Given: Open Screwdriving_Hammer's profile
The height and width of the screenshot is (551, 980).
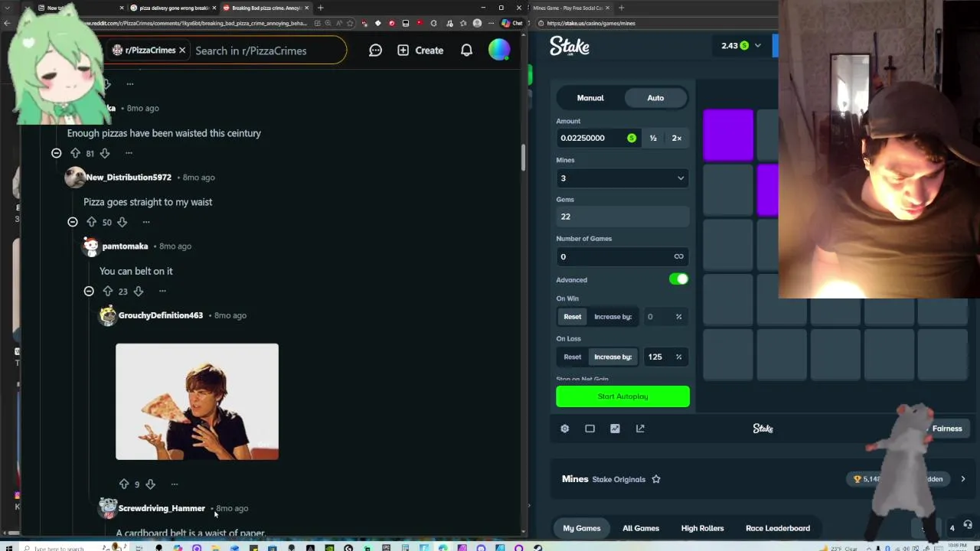Looking at the screenshot, I should (162, 508).
